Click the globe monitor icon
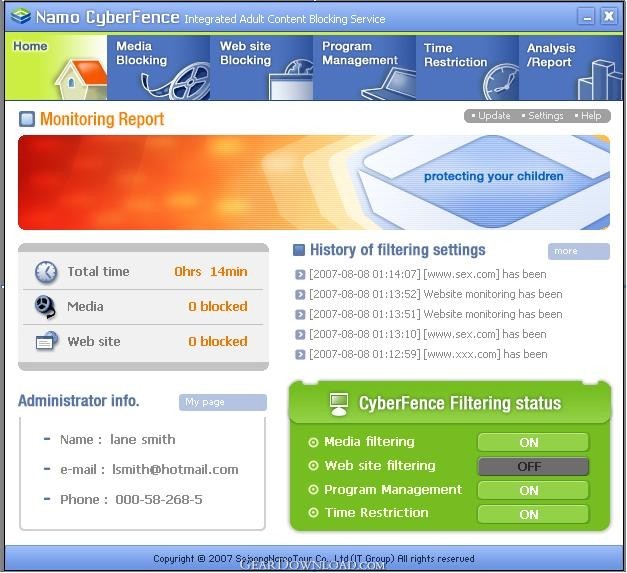The height and width of the screenshot is (573, 627). [291, 80]
